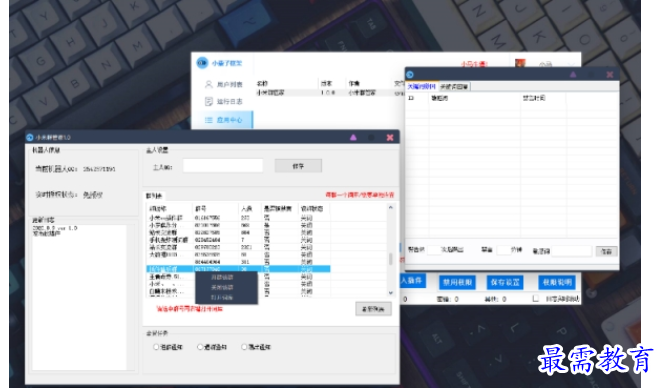Click the blue framework logo in main window
Viewport: 662px width, 391px height.
202,63
